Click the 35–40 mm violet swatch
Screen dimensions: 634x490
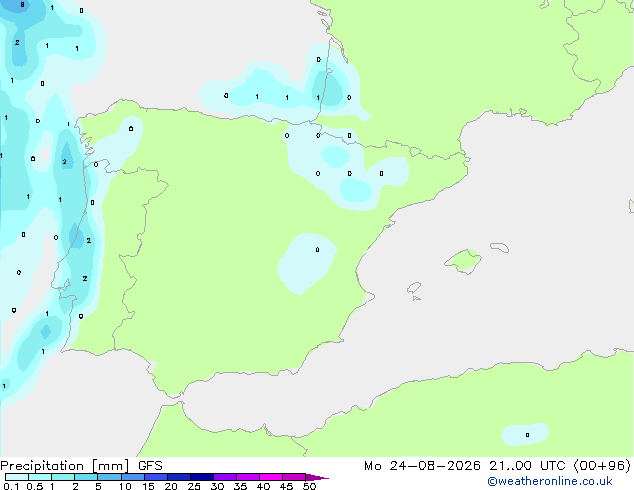(247, 477)
